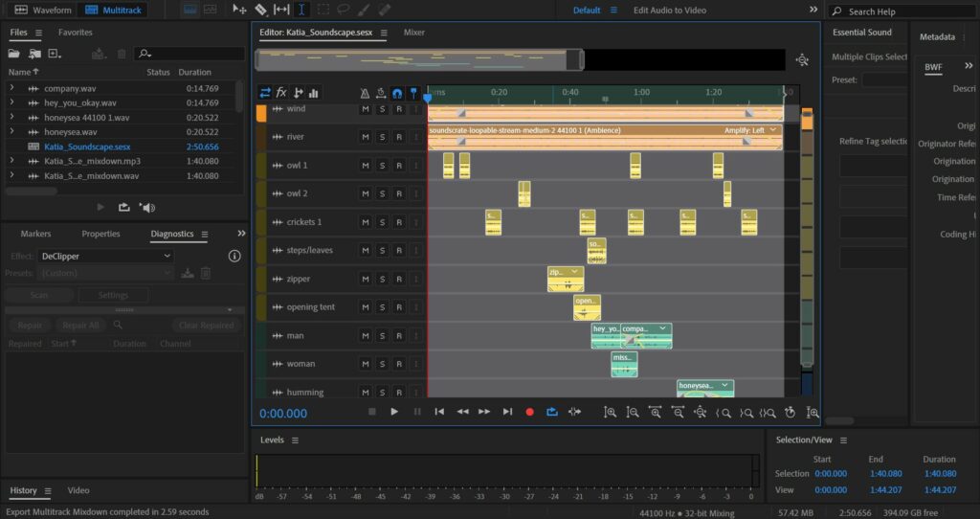
Task: Arm the crickets 1 track for recording
Action: (399, 222)
